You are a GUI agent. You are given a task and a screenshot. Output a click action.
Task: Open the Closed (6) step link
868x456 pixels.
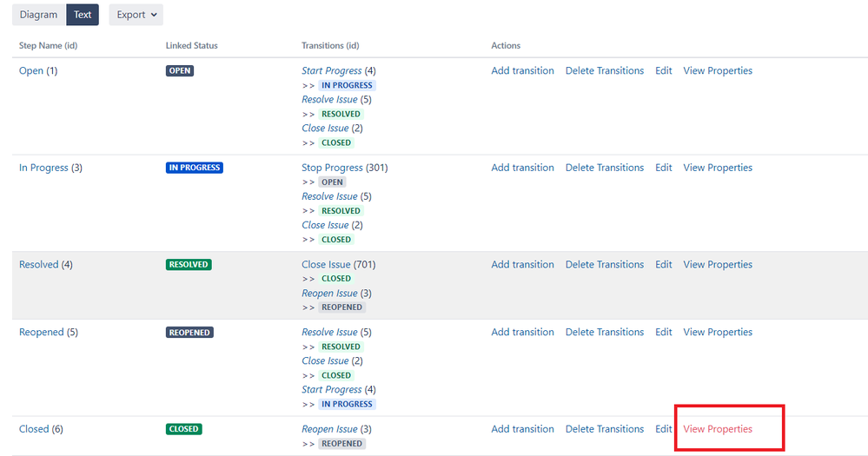click(x=34, y=429)
